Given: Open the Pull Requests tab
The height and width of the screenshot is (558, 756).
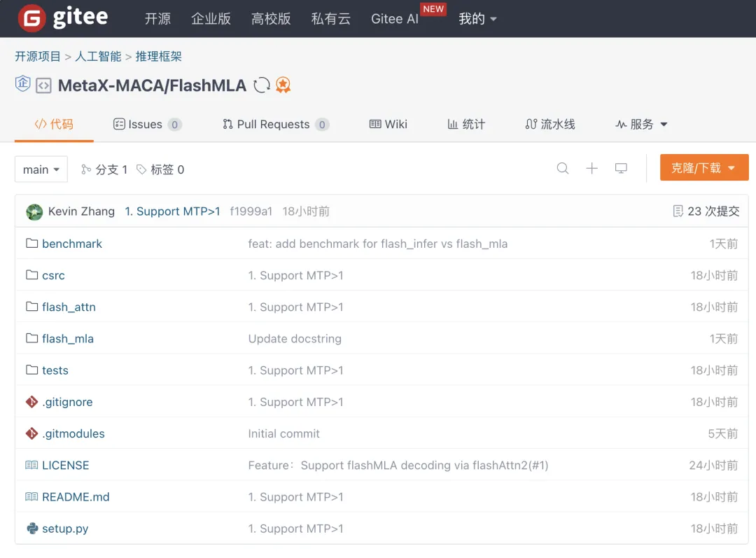Looking at the screenshot, I should (276, 125).
